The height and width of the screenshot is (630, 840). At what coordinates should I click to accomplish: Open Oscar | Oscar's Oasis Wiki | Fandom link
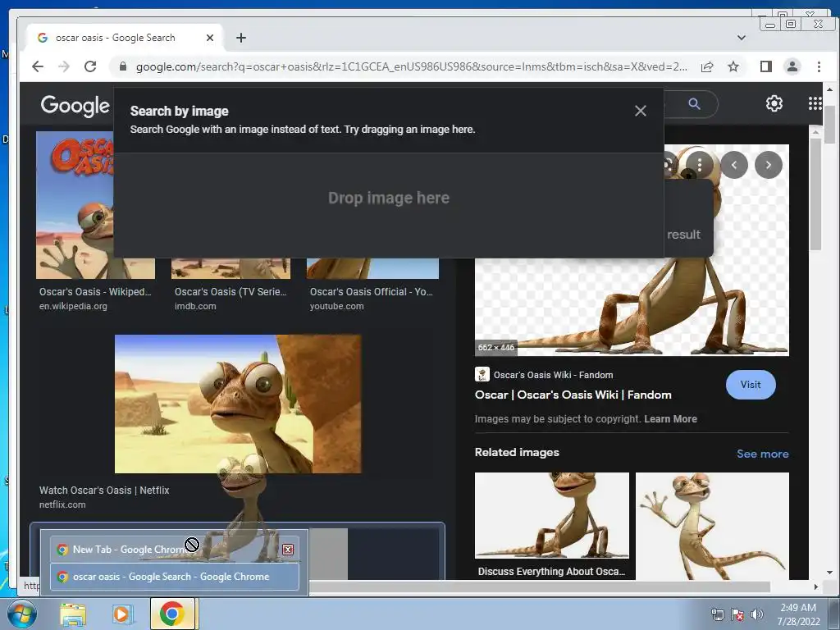573,395
